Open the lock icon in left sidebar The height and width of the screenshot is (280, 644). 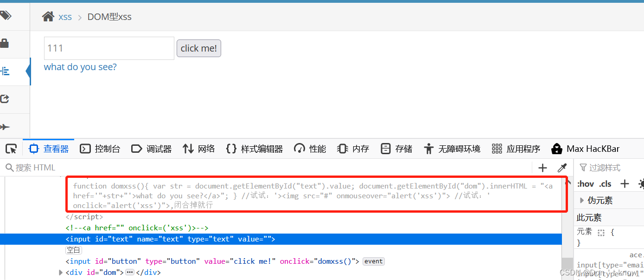tap(5, 44)
